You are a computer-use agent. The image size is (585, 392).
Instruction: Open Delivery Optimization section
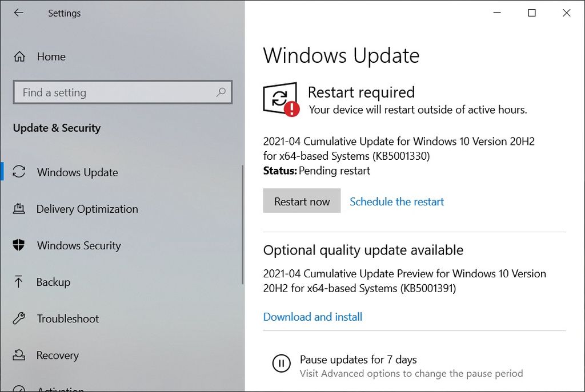click(x=87, y=209)
